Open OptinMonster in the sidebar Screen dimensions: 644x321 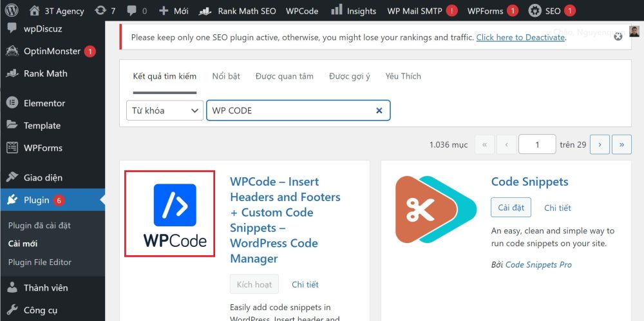click(x=53, y=52)
